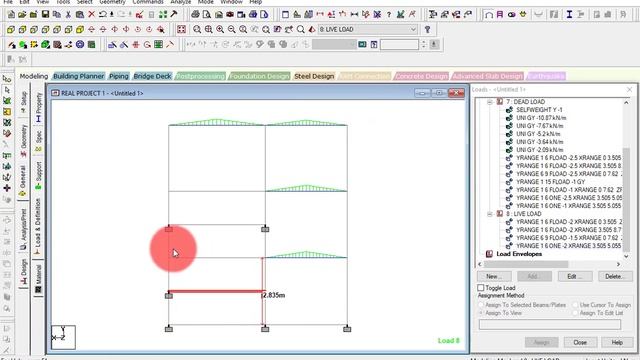
Task: Click the Delete... button
Action: pyautogui.click(x=615, y=276)
